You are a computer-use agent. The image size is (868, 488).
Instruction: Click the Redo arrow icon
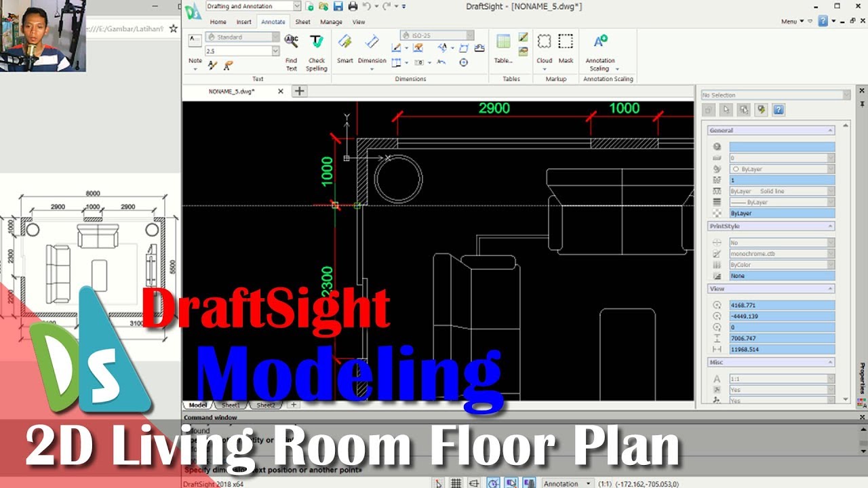(387, 6)
